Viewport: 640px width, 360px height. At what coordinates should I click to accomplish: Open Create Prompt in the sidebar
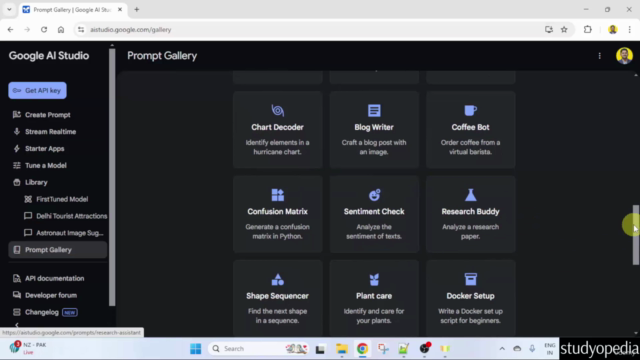48,115
